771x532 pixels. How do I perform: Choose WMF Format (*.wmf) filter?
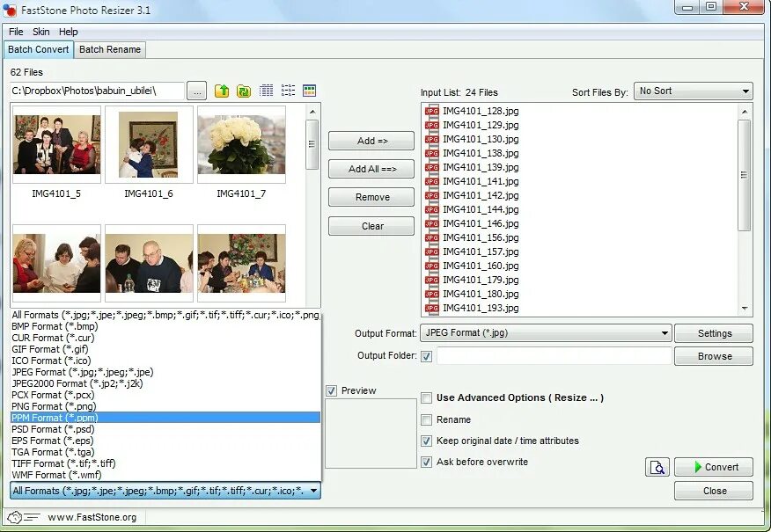coord(165,475)
